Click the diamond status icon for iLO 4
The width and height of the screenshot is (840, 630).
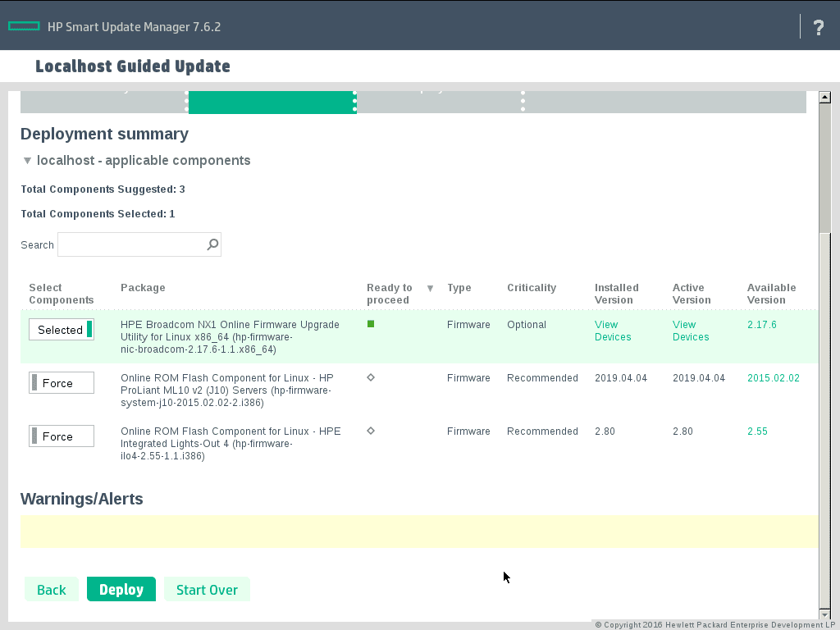tap(371, 430)
